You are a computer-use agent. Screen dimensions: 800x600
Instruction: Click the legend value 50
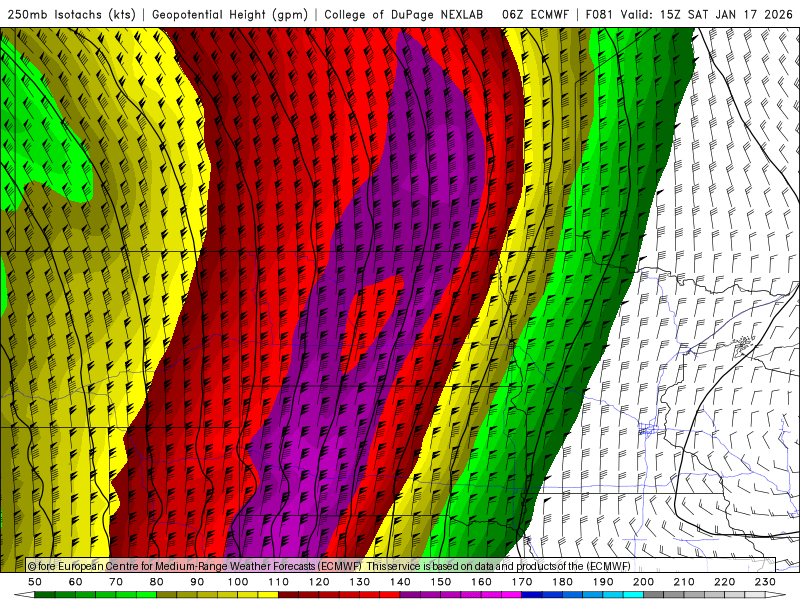[35, 582]
